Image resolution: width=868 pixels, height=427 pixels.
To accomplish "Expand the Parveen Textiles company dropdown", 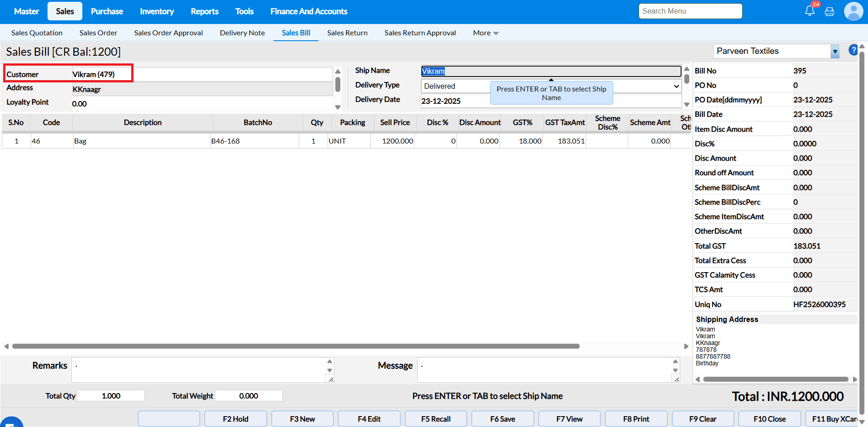I will [x=835, y=52].
